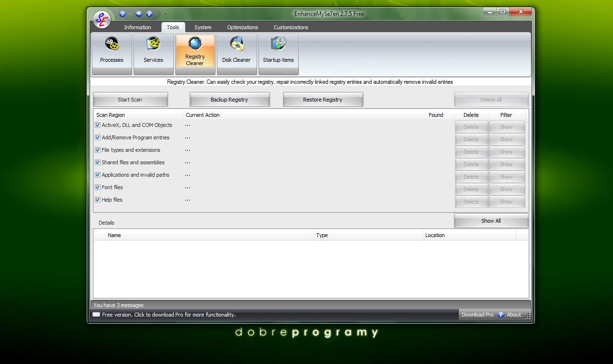
Task: Click Show for ActiveX, DLL and COM Objects
Action: tap(507, 127)
